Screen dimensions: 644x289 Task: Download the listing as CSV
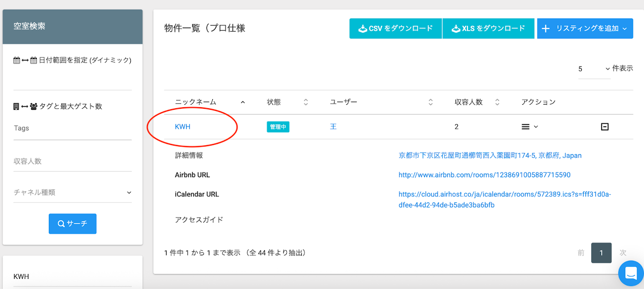click(395, 29)
